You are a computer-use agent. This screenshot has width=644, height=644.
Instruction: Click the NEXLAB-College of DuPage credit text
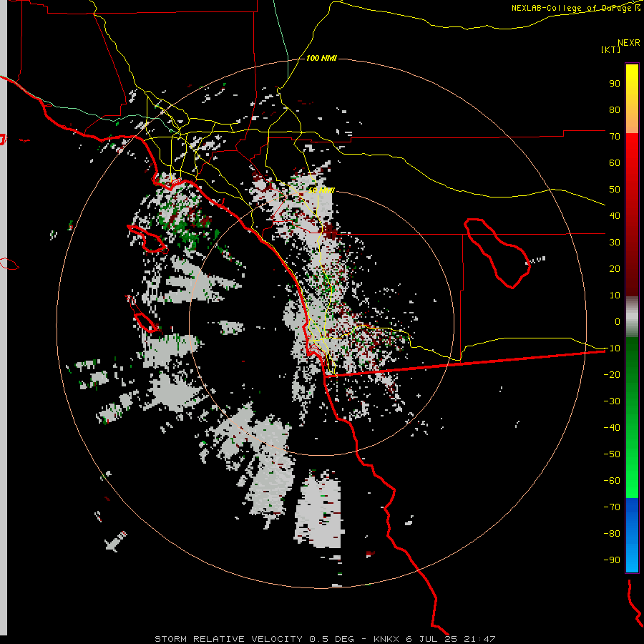[575, 8]
